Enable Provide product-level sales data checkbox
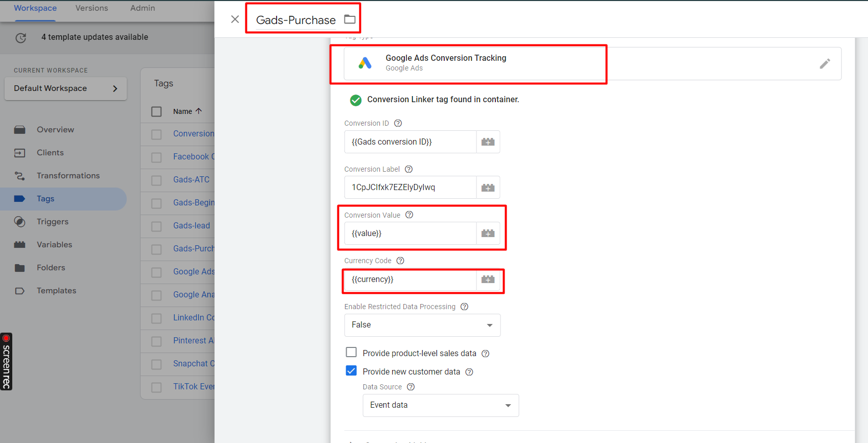868x443 pixels. click(x=351, y=353)
